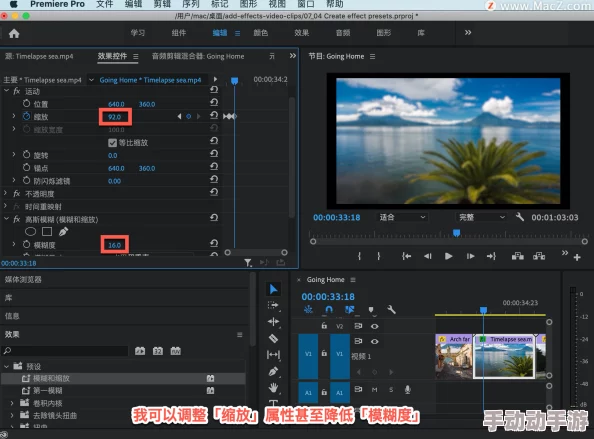594x439 pixels.
Task: Click the 缩放 value 92.0
Action: [x=114, y=117]
